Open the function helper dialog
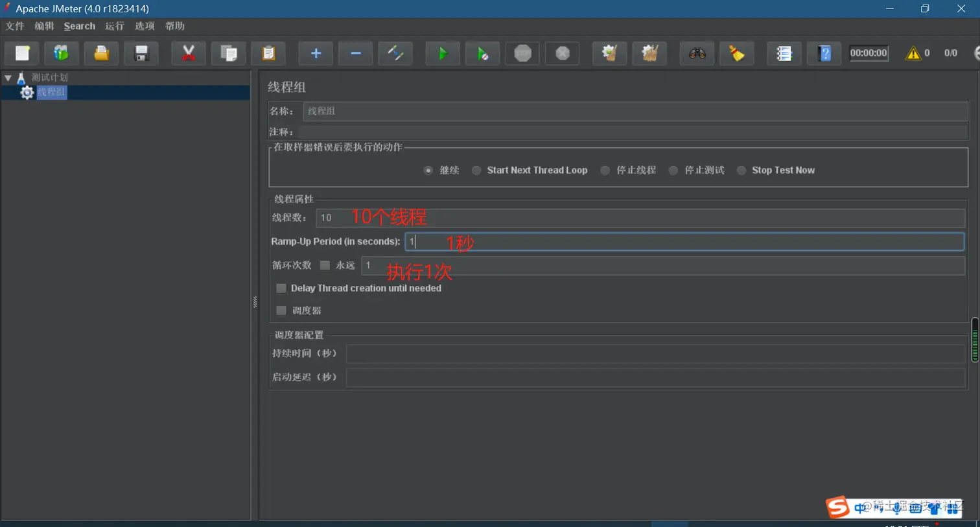This screenshot has height=527, width=980. (784, 53)
